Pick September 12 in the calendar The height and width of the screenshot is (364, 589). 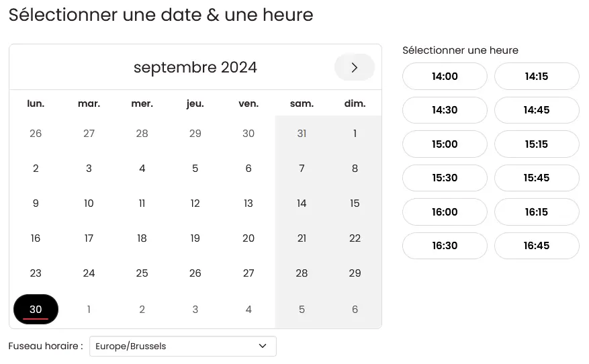[195, 203]
